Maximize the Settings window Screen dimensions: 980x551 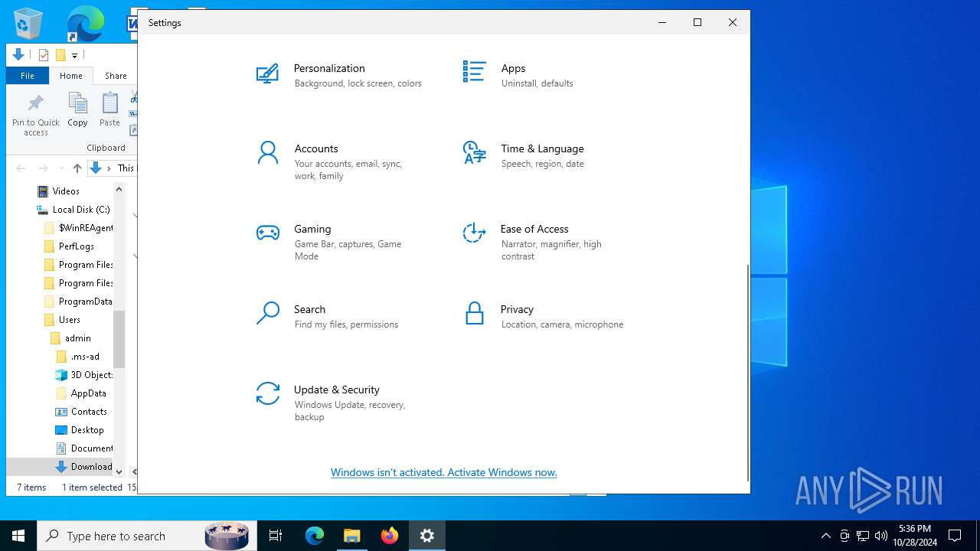(x=697, y=22)
